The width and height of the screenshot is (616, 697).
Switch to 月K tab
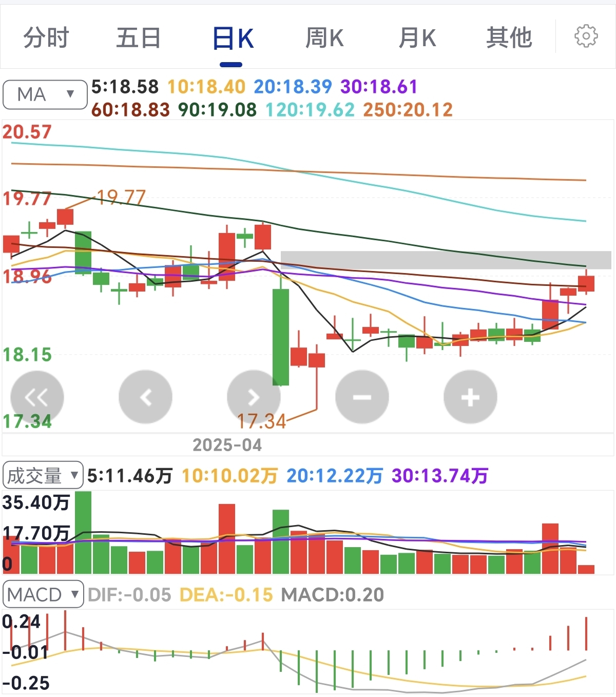point(417,38)
